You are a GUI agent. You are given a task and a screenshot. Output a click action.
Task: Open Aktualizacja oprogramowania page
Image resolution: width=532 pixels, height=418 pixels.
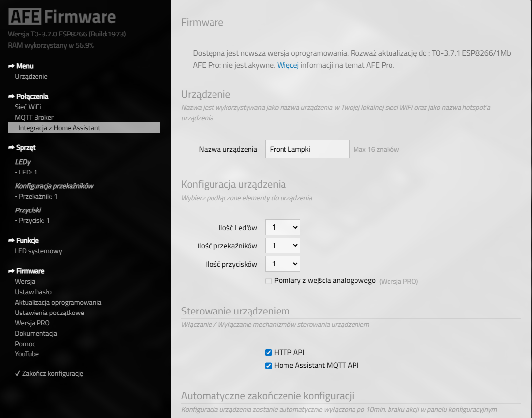click(58, 302)
